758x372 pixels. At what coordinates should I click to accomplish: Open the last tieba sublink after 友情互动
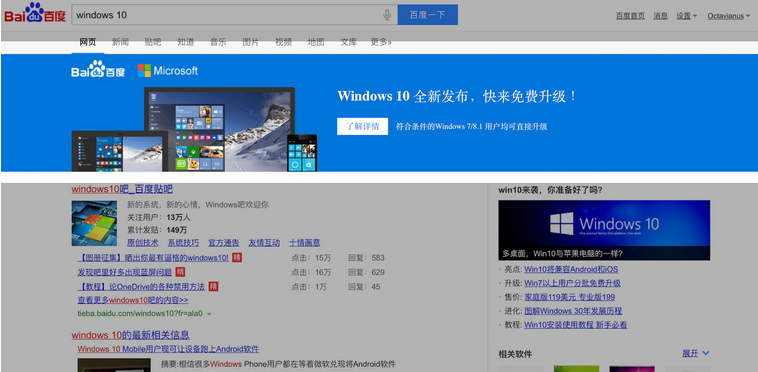[305, 243]
